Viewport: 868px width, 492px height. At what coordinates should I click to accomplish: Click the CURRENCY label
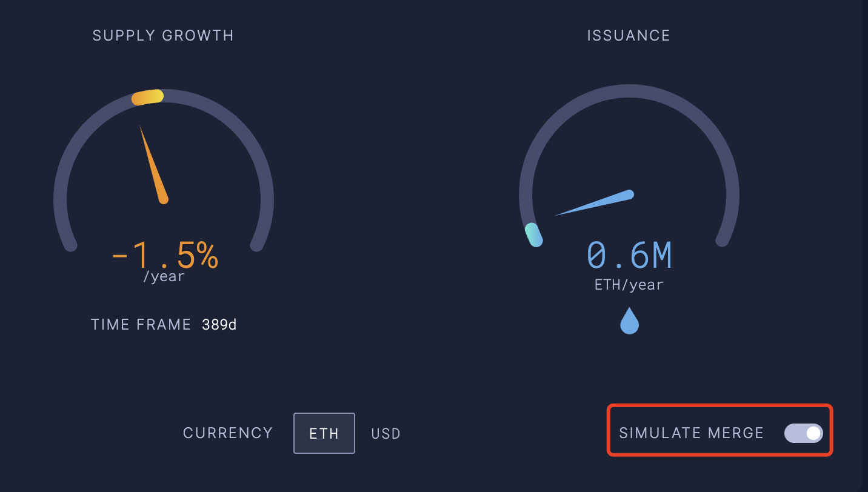(x=228, y=433)
